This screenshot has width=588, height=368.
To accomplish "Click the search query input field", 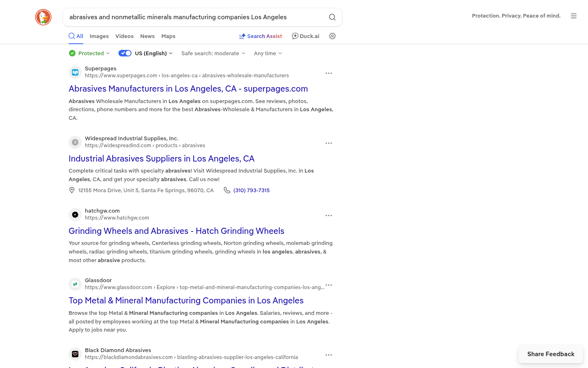I will click(x=196, y=17).
